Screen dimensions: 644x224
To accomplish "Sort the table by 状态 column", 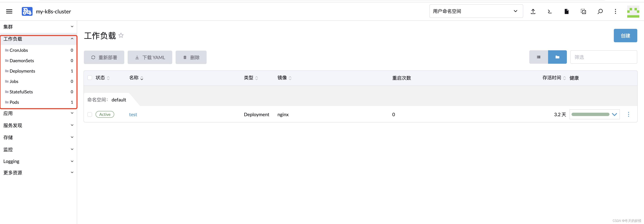I will (x=102, y=78).
